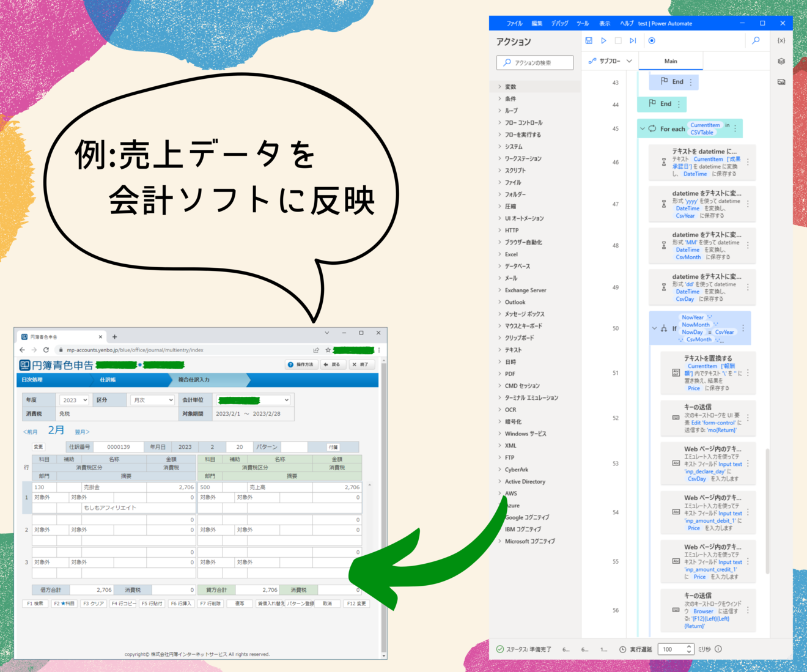Open more options for action 52 キーの送信
The width and height of the screenshot is (807, 672).
pos(748,418)
